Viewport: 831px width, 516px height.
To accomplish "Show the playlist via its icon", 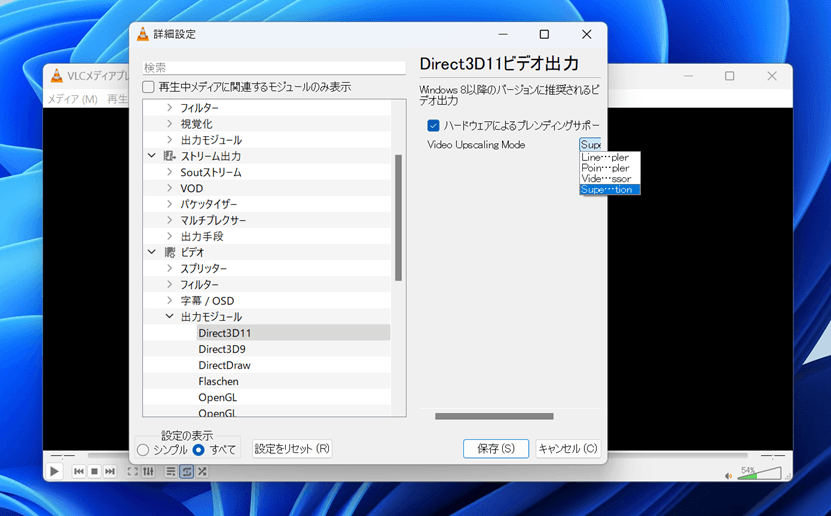I will [171, 471].
